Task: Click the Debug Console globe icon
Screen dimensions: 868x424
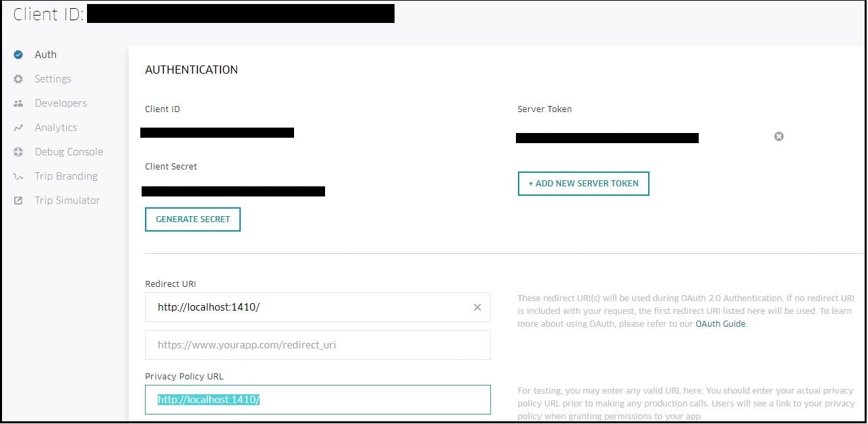Action: pyautogui.click(x=19, y=152)
